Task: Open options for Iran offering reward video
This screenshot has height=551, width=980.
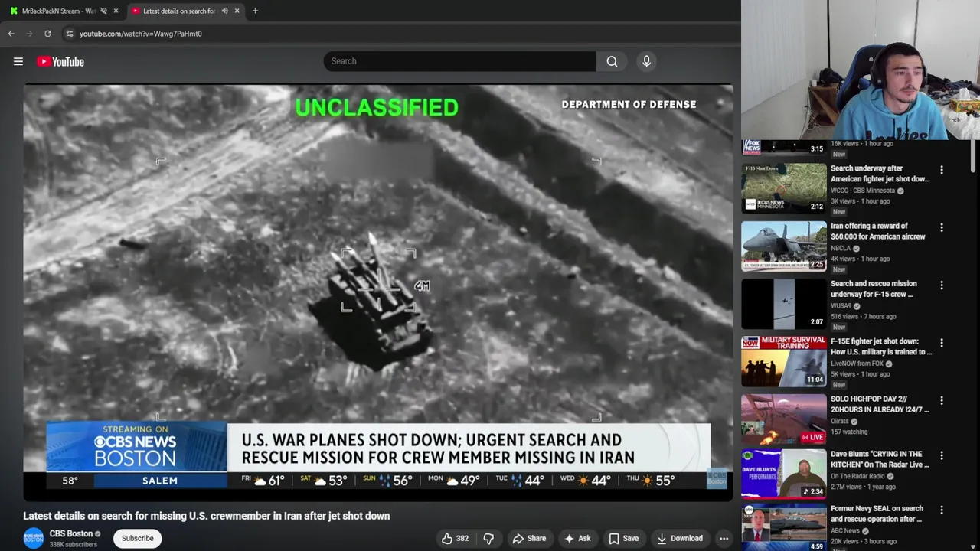Action: 942,227
